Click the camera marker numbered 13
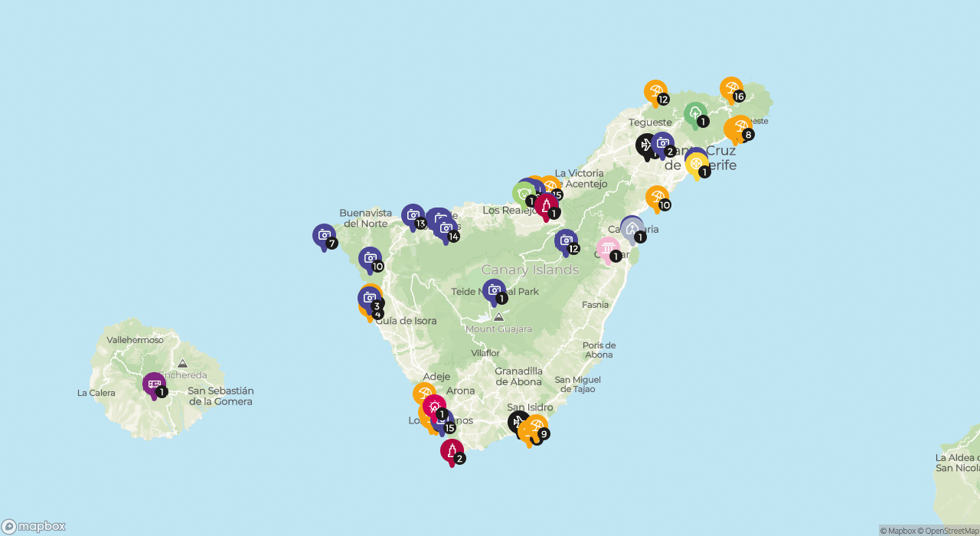 click(413, 215)
